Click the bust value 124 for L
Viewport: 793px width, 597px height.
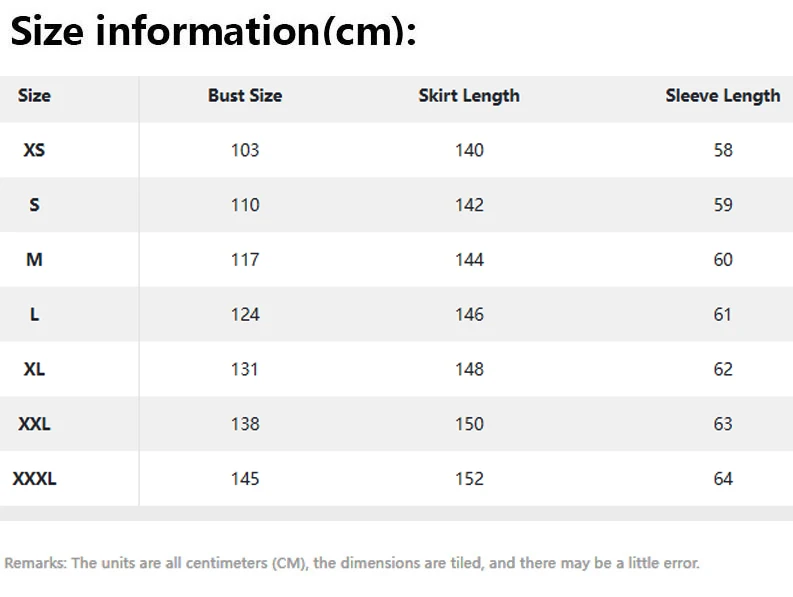(245, 315)
